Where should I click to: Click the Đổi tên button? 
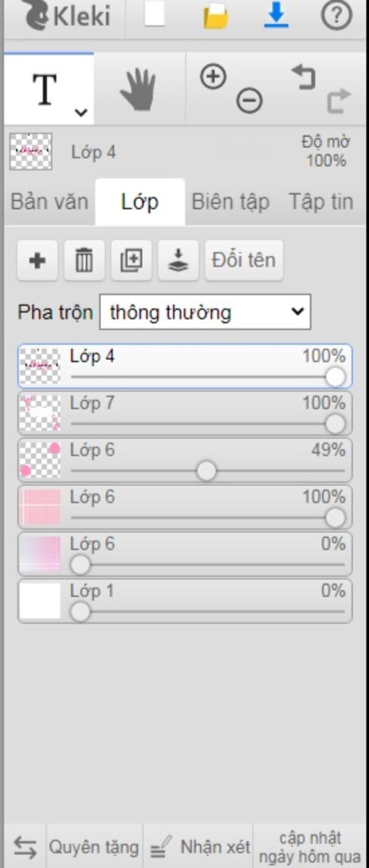point(244,260)
